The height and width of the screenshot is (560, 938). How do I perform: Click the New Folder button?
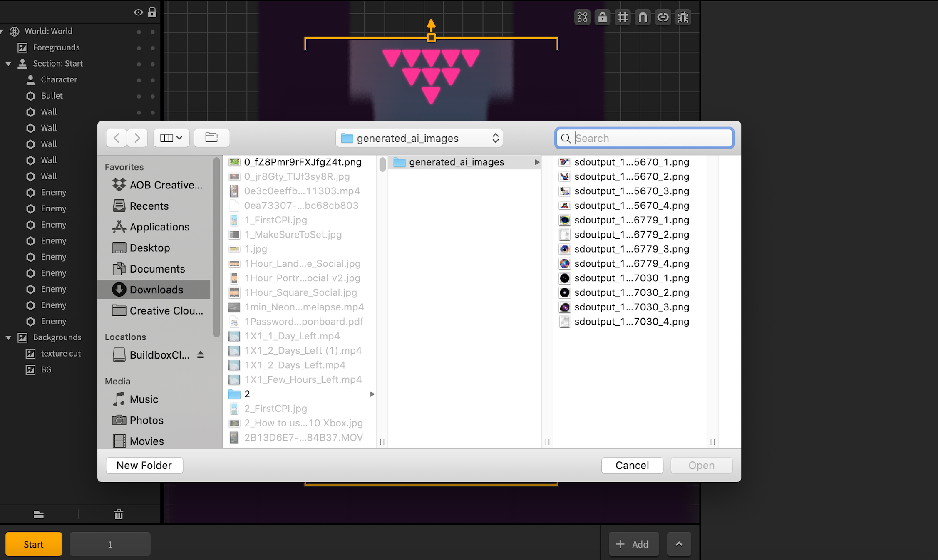click(144, 465)
